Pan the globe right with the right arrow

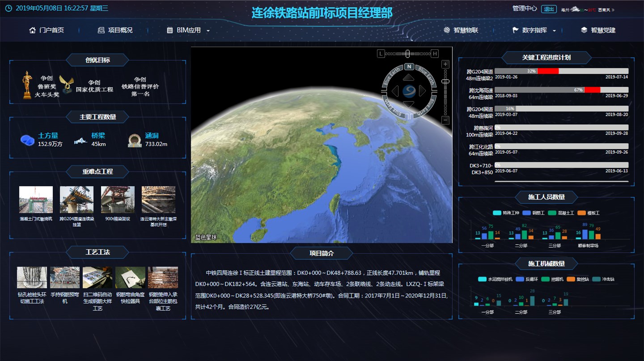coord(423,91)
